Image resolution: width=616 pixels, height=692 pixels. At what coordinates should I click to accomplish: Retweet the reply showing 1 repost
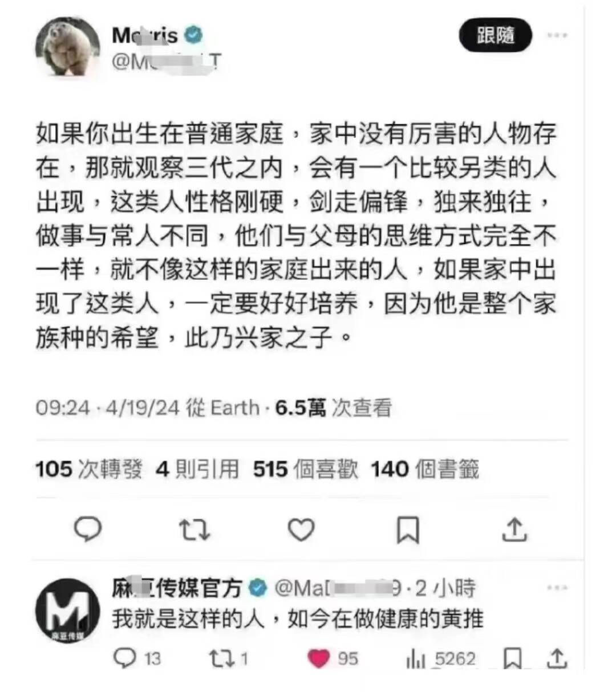228,658
